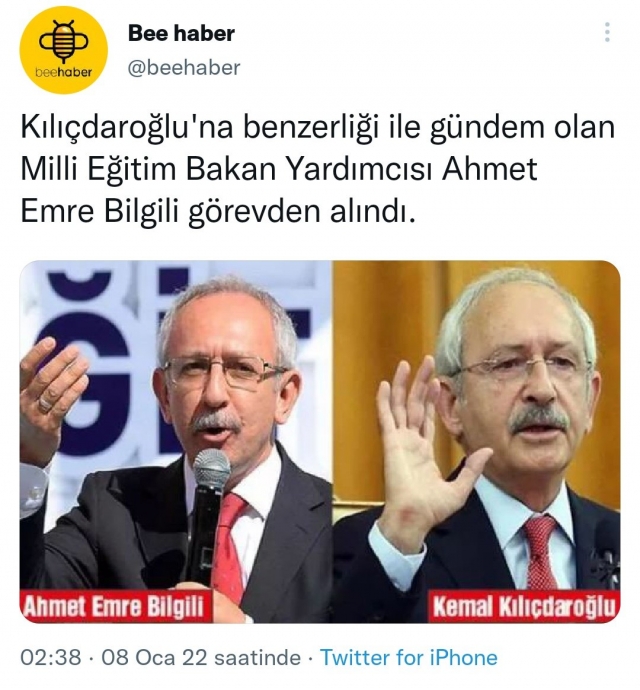The width and height of the screenshot is (640, 690).
Task: Click the bee logo graphic inside the avatar
Action: (x=64, y=40)
